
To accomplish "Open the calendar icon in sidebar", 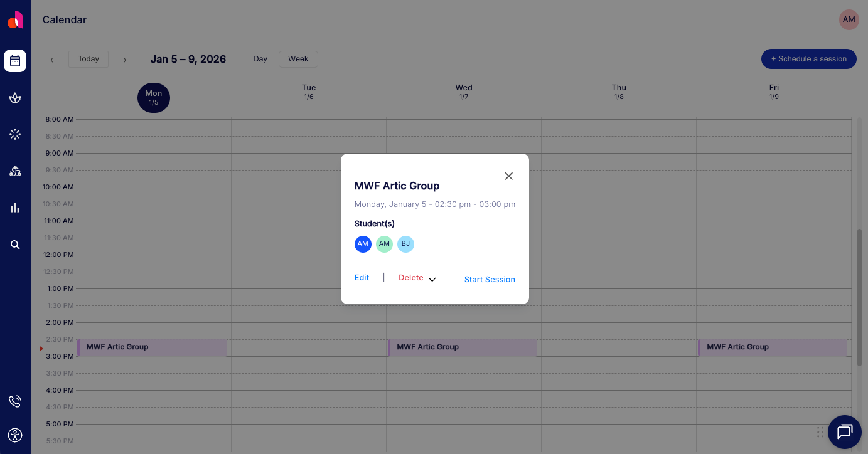I will 15,61.
